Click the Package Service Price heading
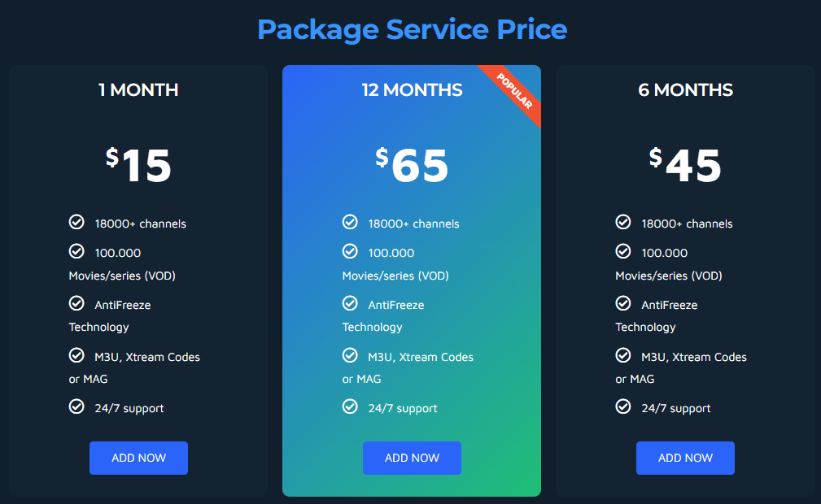821x504 pixels. (x=412, y=29)
